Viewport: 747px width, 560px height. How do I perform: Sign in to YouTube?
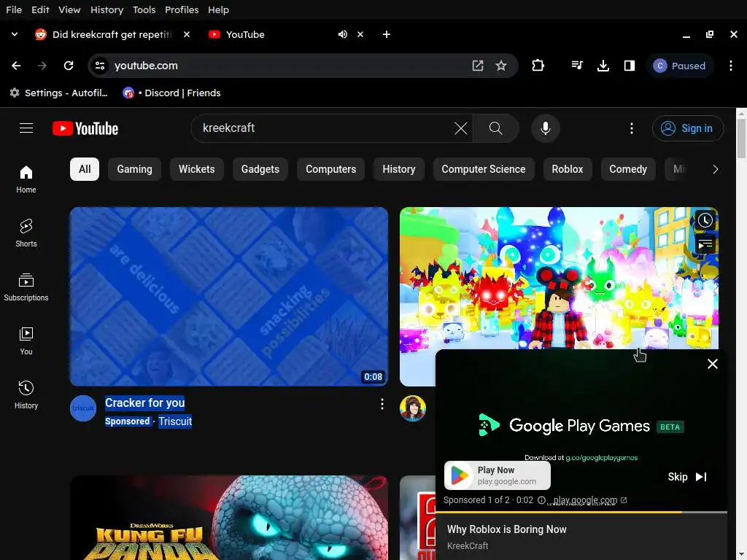tap(687, 128)
